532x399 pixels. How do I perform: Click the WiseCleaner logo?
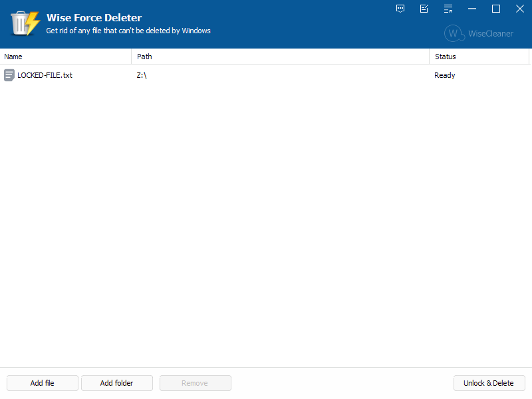479,33
